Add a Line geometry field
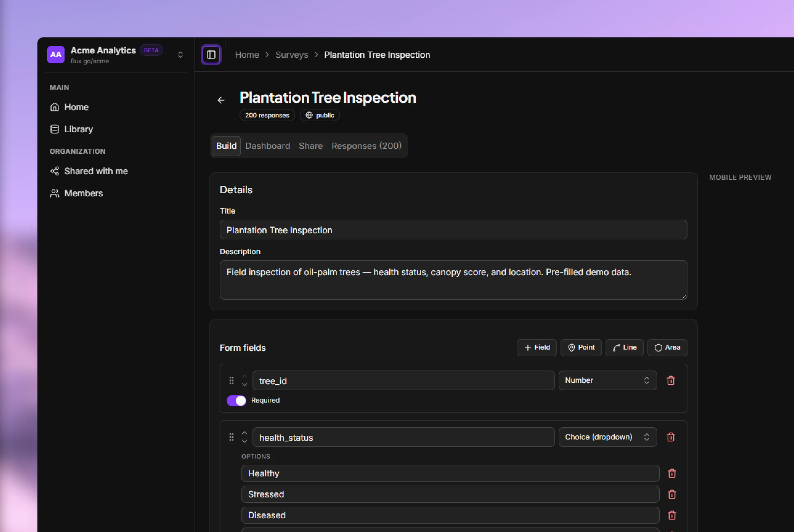 pyautogui.click(x=624, y=348)
